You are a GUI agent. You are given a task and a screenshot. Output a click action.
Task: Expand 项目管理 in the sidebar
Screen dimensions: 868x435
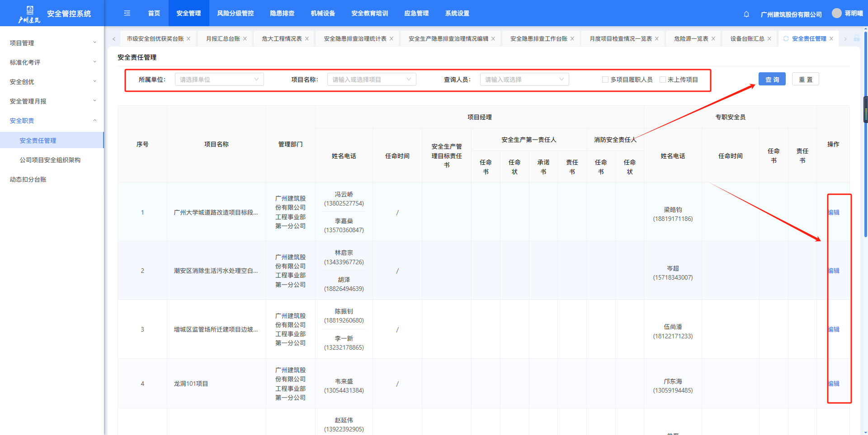pyautogui.click(x=52, y=43)
